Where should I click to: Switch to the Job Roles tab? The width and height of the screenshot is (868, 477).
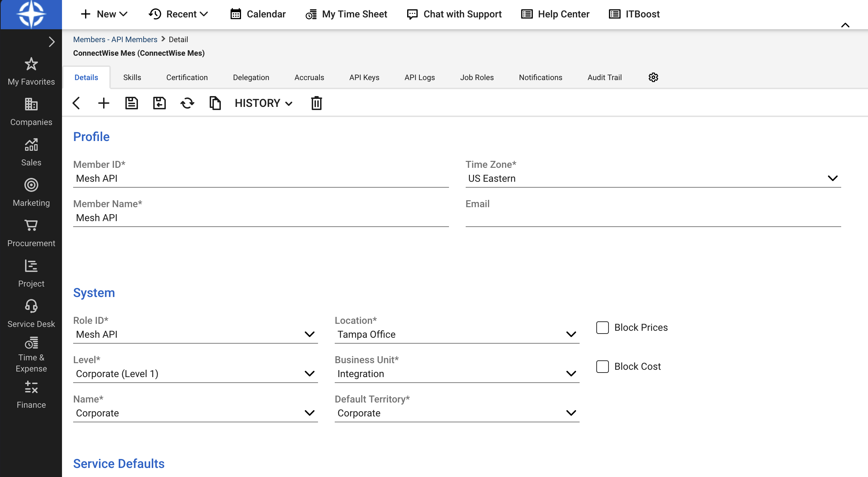477,78
